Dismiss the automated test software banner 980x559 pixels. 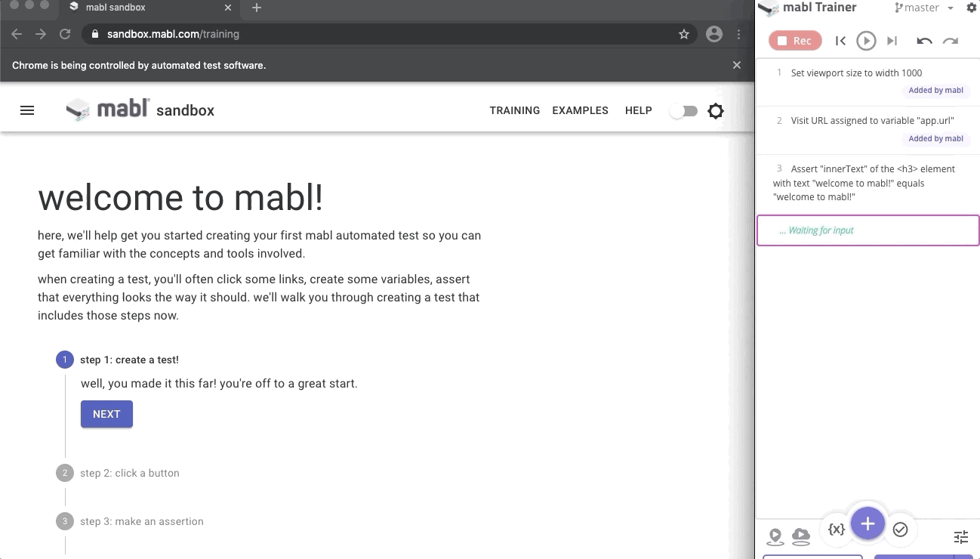coord(737,65)
